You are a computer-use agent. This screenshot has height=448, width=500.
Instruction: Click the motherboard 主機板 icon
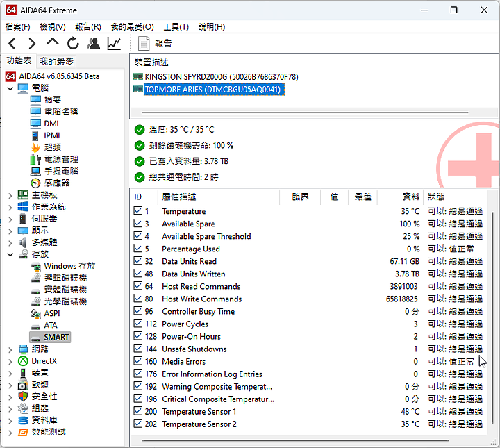pyautogui.click(x=23, y=194)
